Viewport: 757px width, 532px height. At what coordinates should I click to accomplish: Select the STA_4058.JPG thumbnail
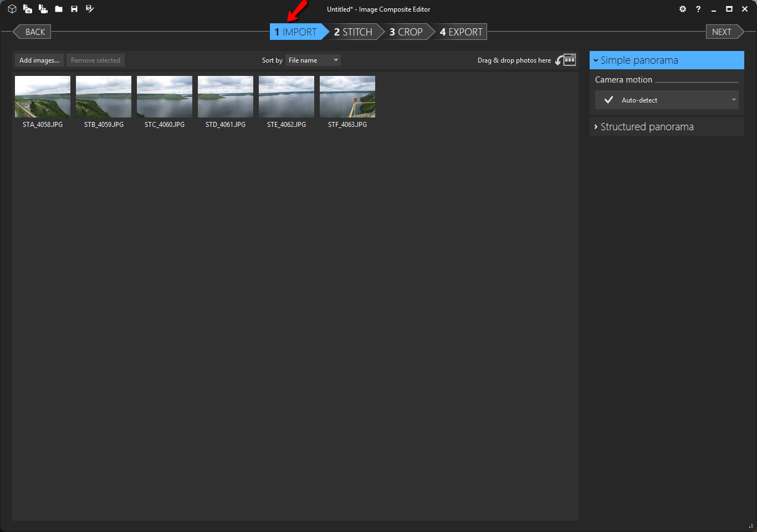pyautogui.click(x=43, y=97)
